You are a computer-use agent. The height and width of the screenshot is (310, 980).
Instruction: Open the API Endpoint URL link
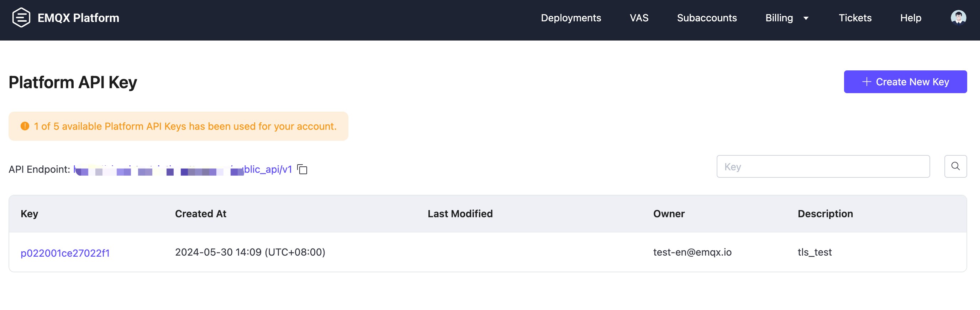click(183, 170)
